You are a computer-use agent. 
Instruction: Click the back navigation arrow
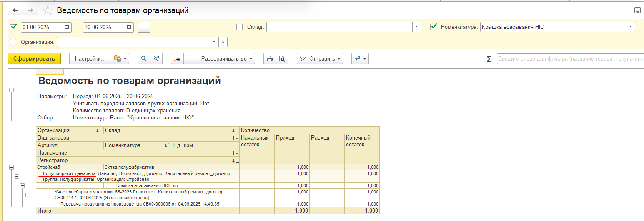[16, 10]
